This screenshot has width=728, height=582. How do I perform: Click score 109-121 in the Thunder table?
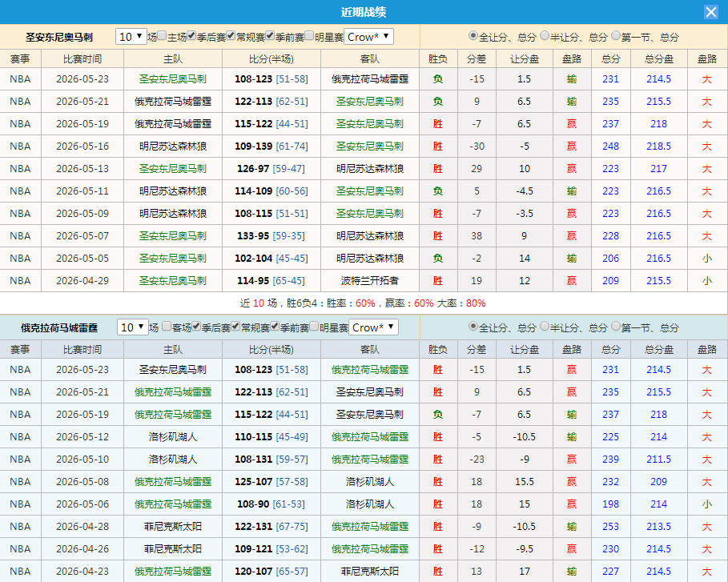(x=254, y=548)
